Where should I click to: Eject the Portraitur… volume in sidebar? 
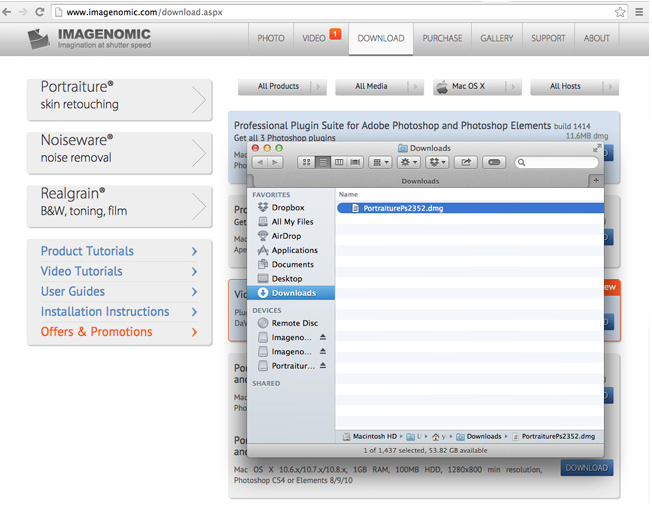pyautogui.click(x=323, y=366)
